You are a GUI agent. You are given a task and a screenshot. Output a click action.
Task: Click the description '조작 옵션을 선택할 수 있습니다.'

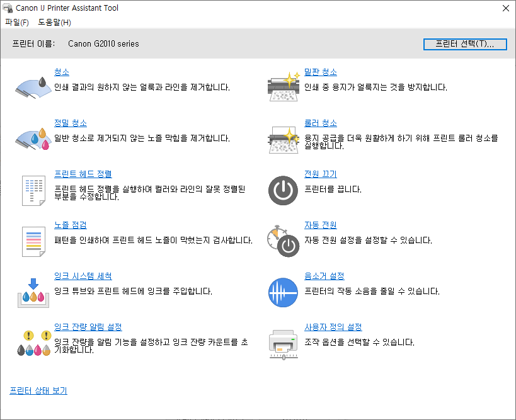(359, 342)
